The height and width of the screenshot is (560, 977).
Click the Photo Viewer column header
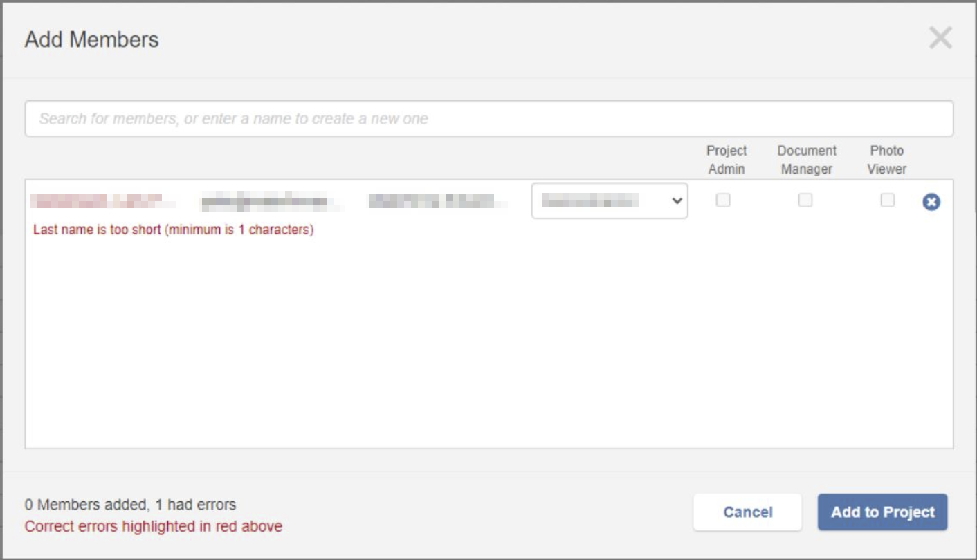(x=887, y=160)
